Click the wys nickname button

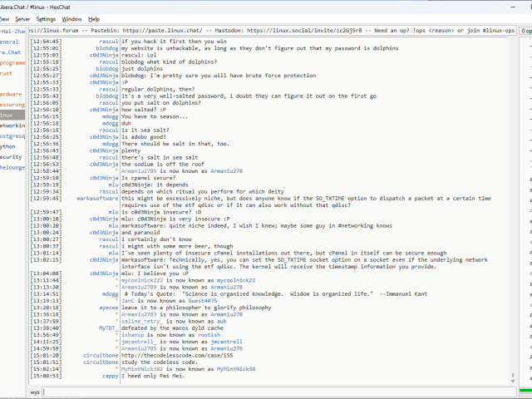point(35,391)
